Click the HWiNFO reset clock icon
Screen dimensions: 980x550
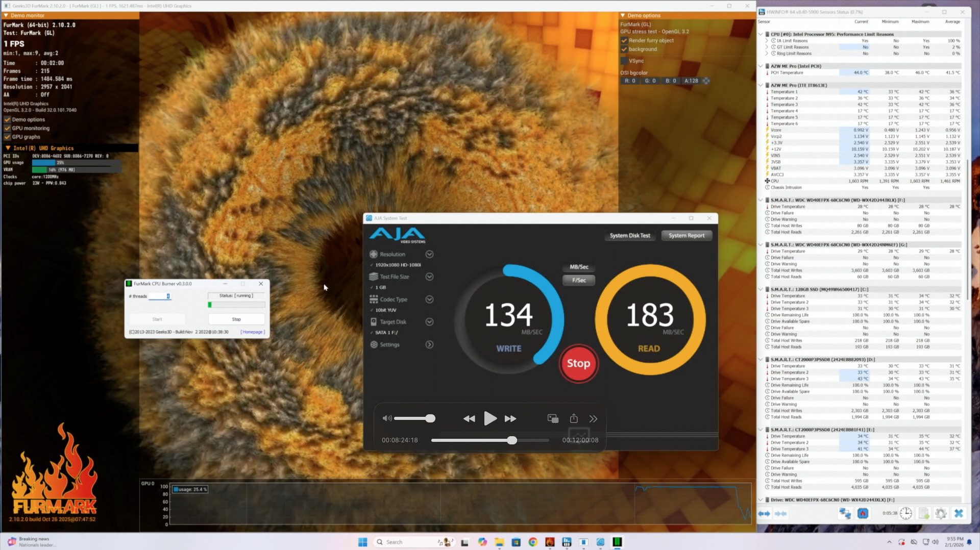(x=906, y=513)
